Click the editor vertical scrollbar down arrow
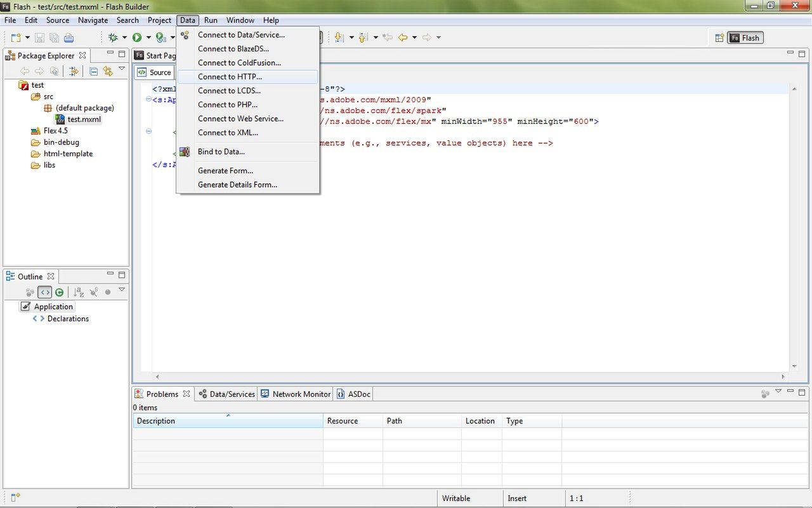812x508 pixels. pos(794,366)
